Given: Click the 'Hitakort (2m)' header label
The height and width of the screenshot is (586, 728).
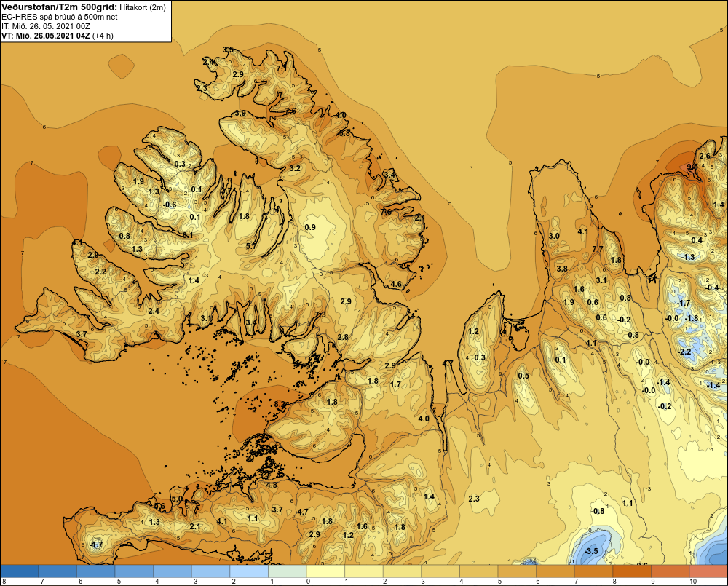Looking at the screenshot, I should coord(143,7).
